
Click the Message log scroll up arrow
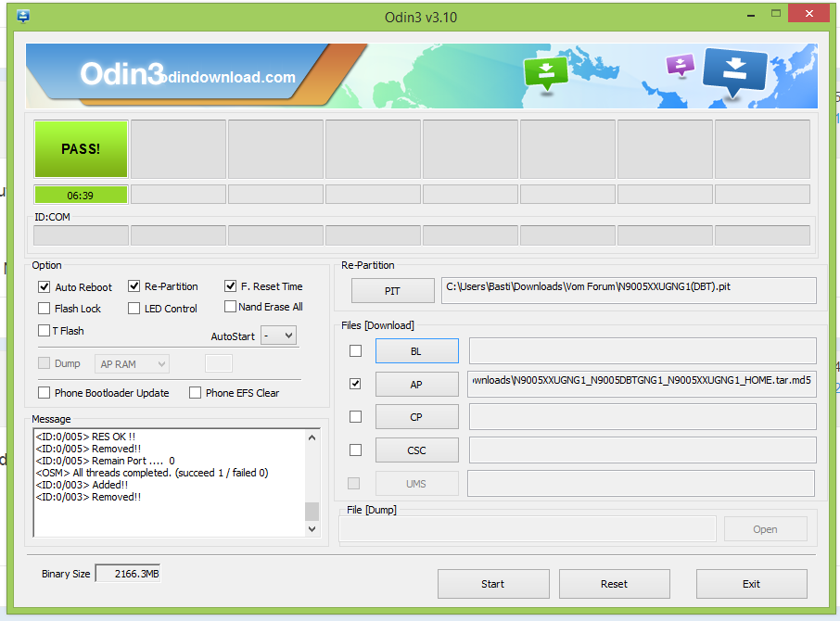coord(312,437)
